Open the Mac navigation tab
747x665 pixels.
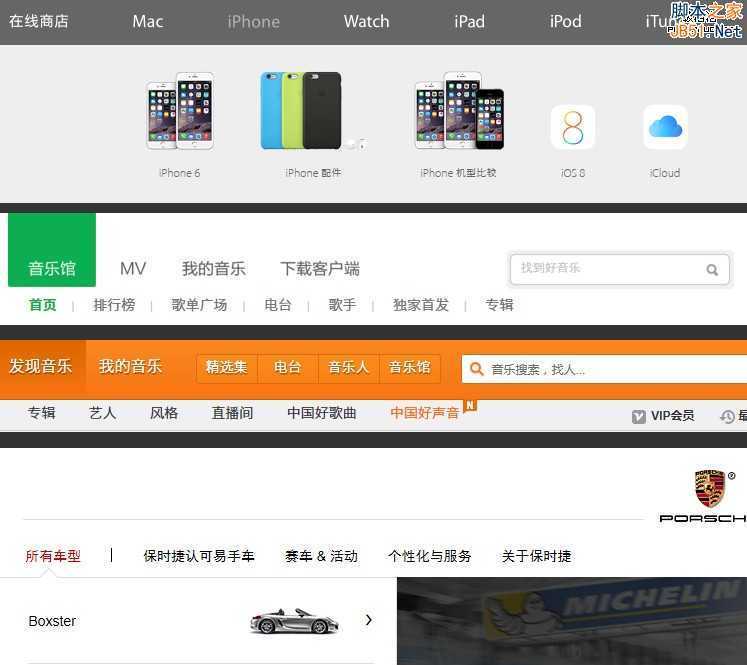148,21
